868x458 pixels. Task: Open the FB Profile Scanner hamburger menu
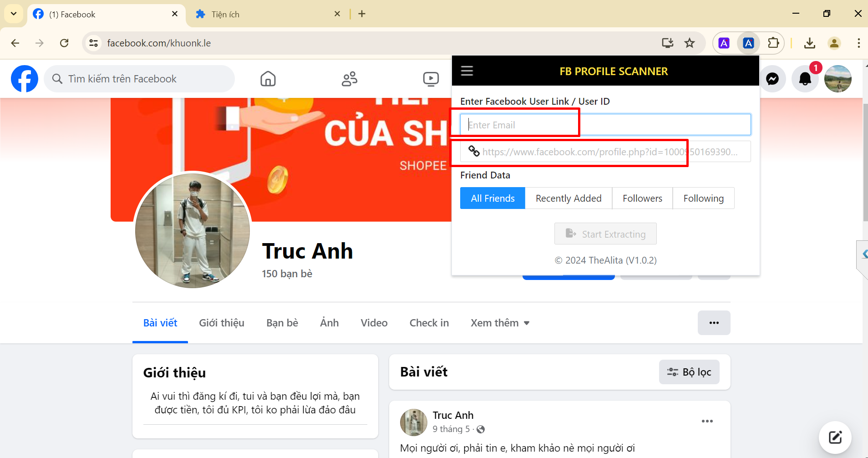click(x=467, y=71)
